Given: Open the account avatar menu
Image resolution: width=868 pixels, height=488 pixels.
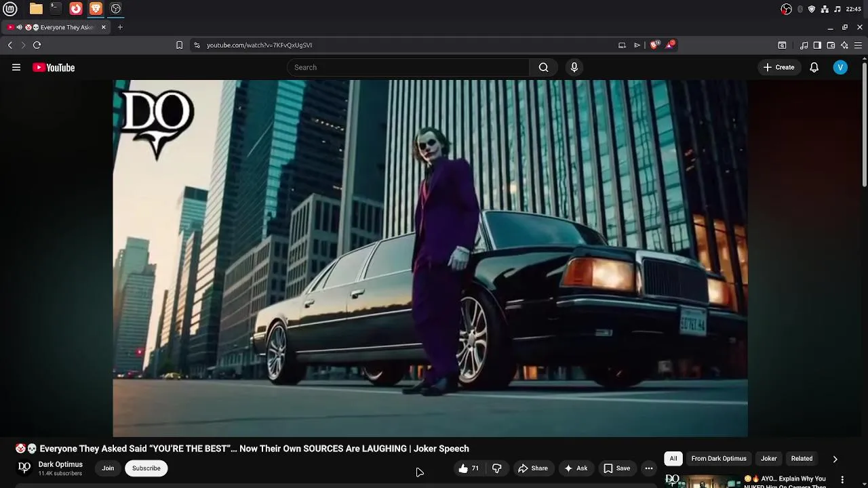Looking at the screenshot, I should (840, 67).
